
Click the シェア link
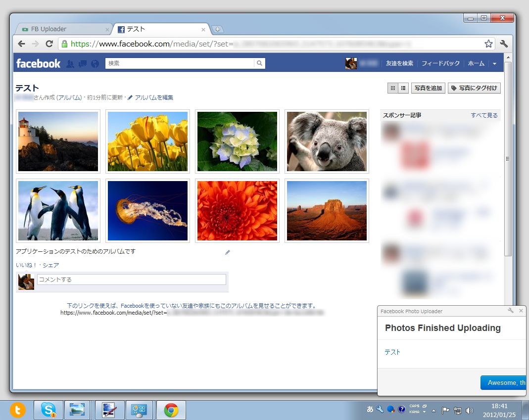coord(50,265)
